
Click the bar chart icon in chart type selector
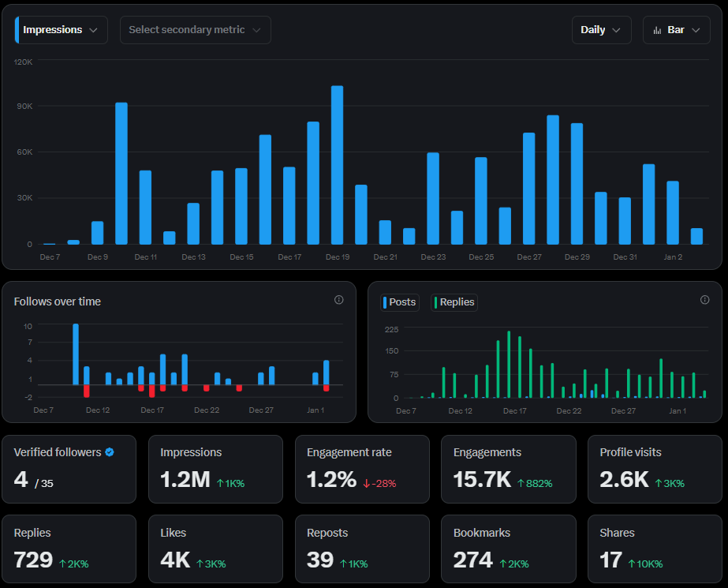pos(657,30)
